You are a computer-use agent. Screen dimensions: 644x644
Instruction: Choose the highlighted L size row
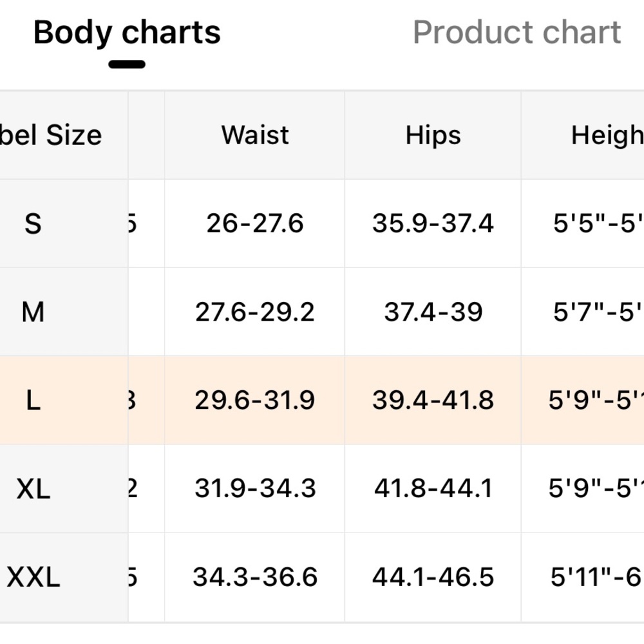pos(322,401)
